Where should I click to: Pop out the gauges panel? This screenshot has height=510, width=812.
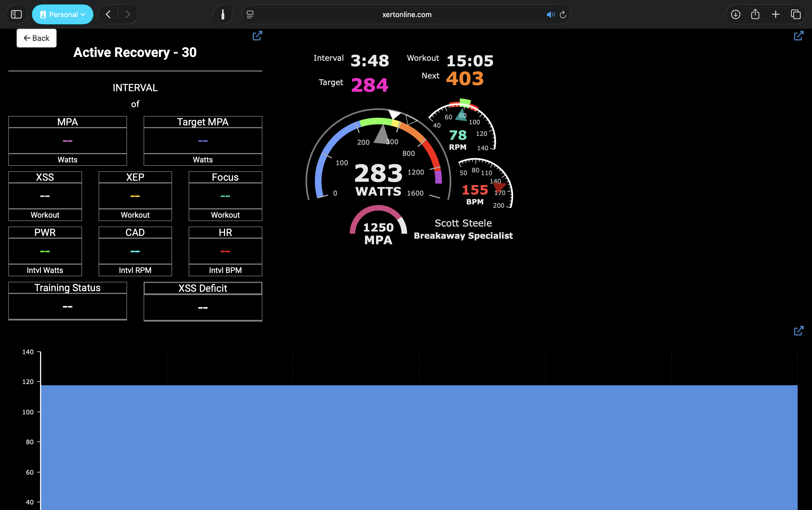pyautogui.click(x=798, y=36)
